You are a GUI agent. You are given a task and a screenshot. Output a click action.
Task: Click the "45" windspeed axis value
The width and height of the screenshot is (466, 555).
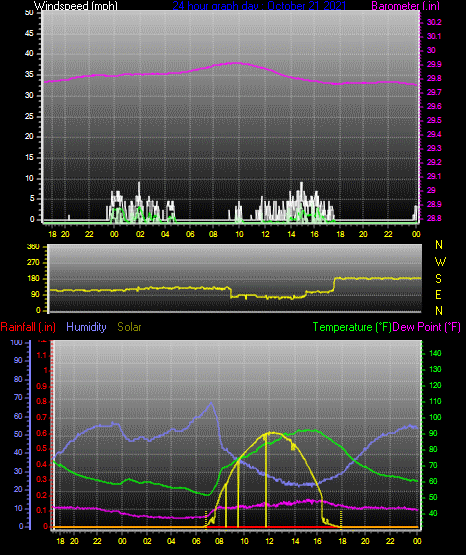(29, 34)
